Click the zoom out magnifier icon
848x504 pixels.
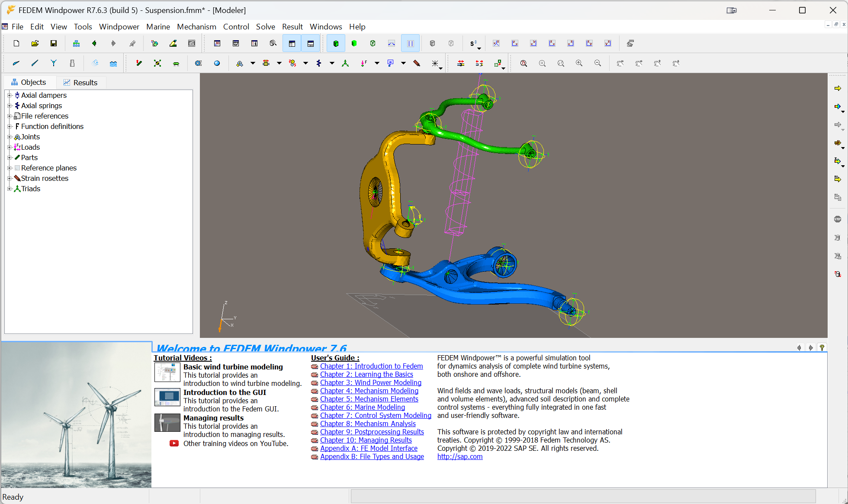(x=598, y=63)
